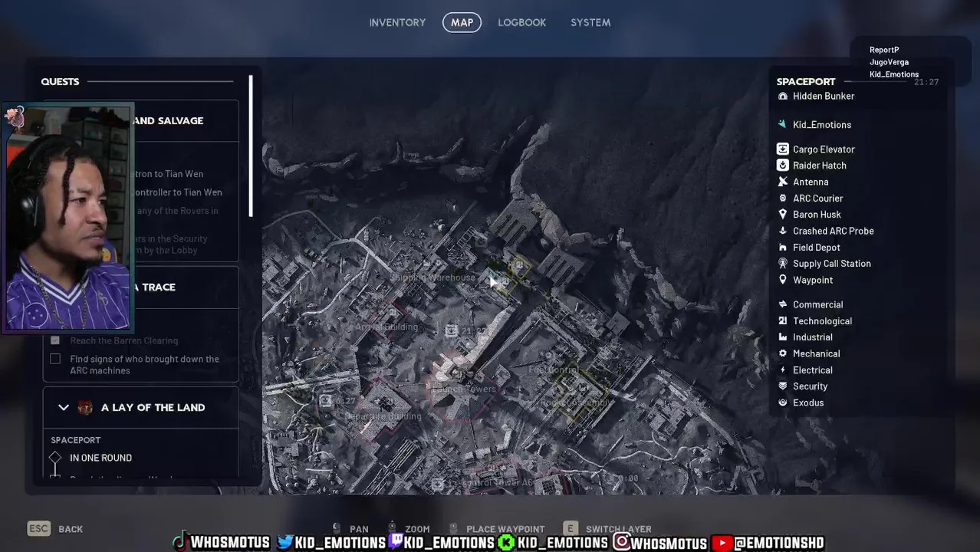Click Launch Towers label on map
980x552 pixels.
click(x=464, y=389)
